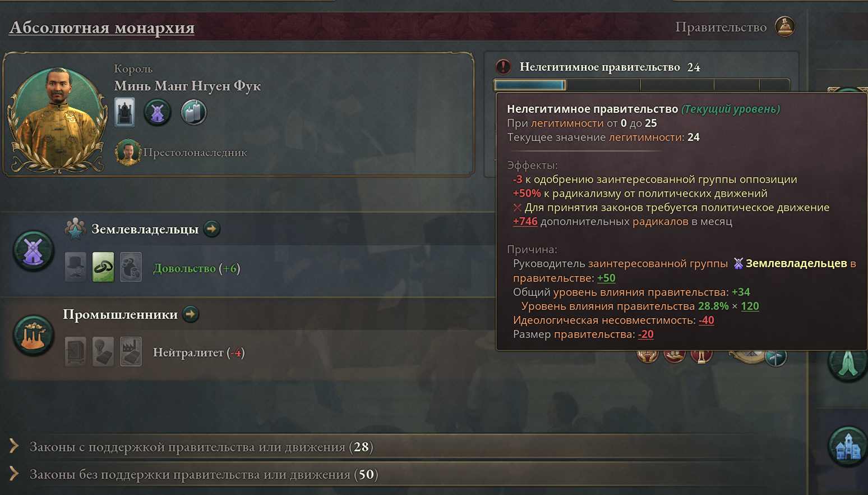Click King Минь Манг's large portrait

coord(58,120)
